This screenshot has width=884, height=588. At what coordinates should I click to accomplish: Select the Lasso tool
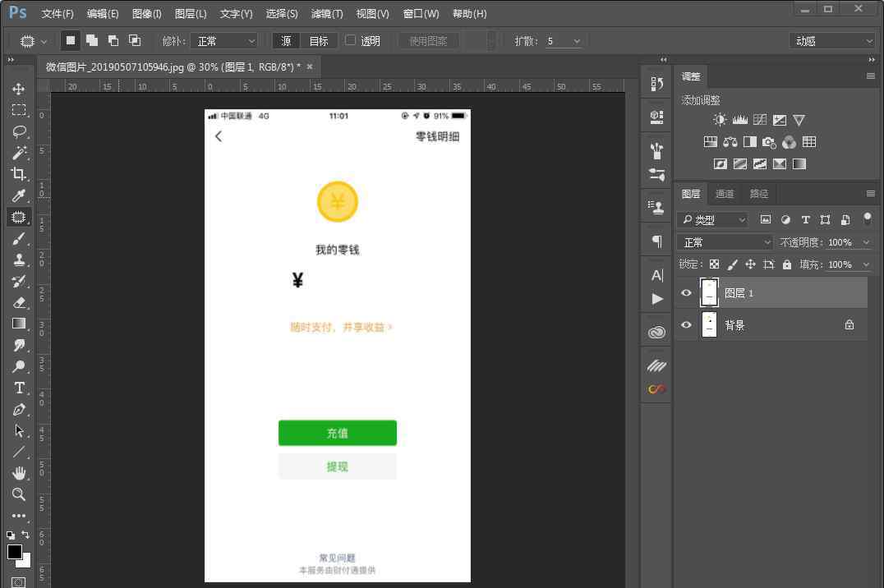click(x=18, y=131)
